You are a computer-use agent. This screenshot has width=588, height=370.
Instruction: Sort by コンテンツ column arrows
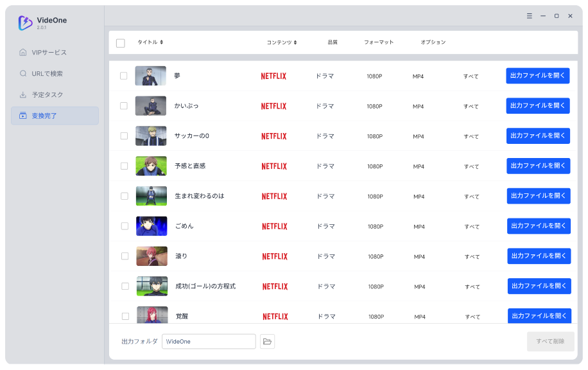click(295, 42)
